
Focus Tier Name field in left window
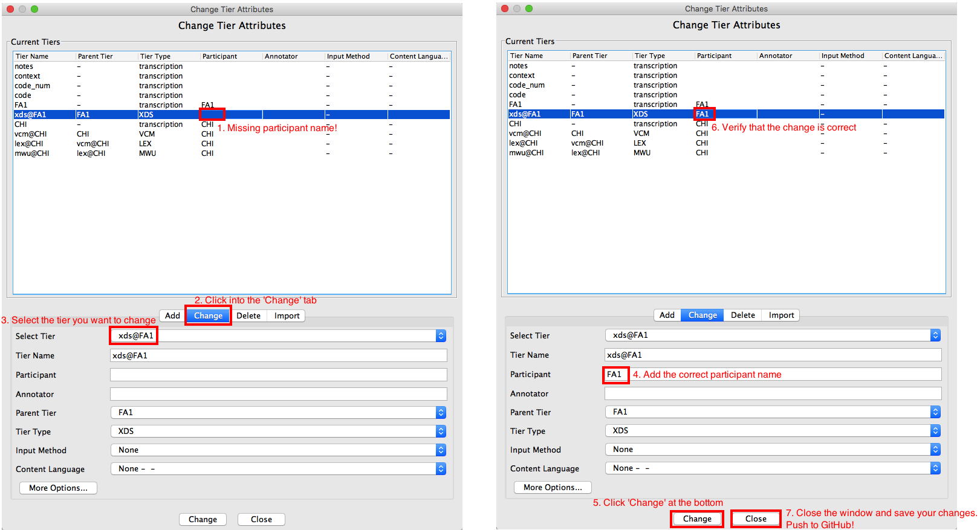(279, 356)
